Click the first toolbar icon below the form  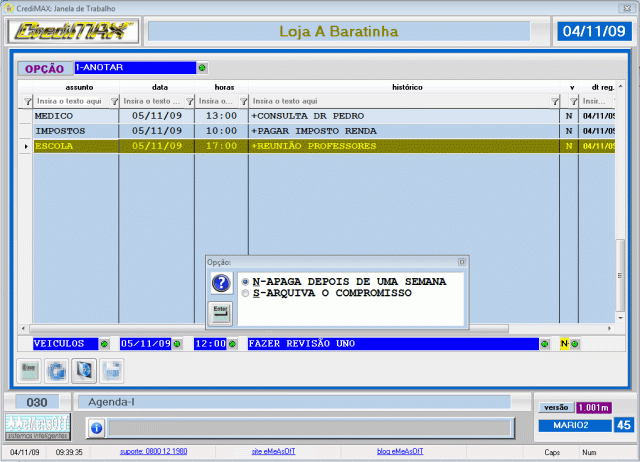coord(31,370)
